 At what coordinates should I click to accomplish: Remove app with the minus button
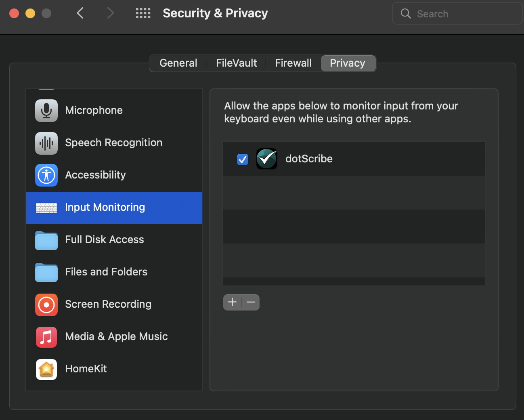pyautogui.click(x=251, y=302)
